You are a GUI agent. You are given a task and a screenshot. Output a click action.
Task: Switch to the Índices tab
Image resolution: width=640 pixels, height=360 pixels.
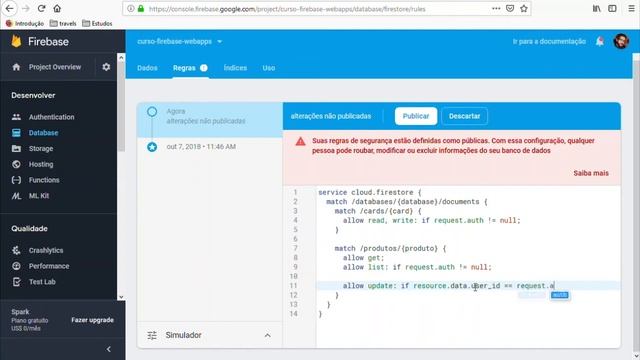[235, 68]
